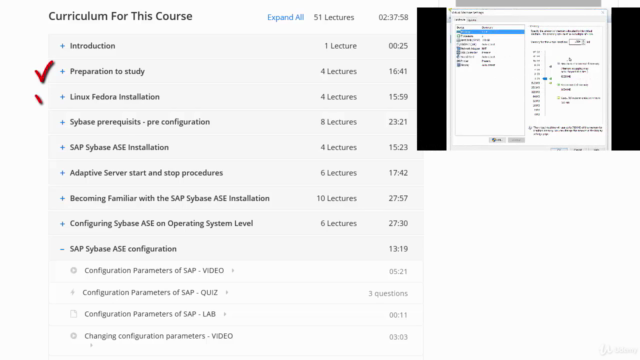The image size is (640, 360).
Task: Click the 3 questions label
Action: [388, 293]
